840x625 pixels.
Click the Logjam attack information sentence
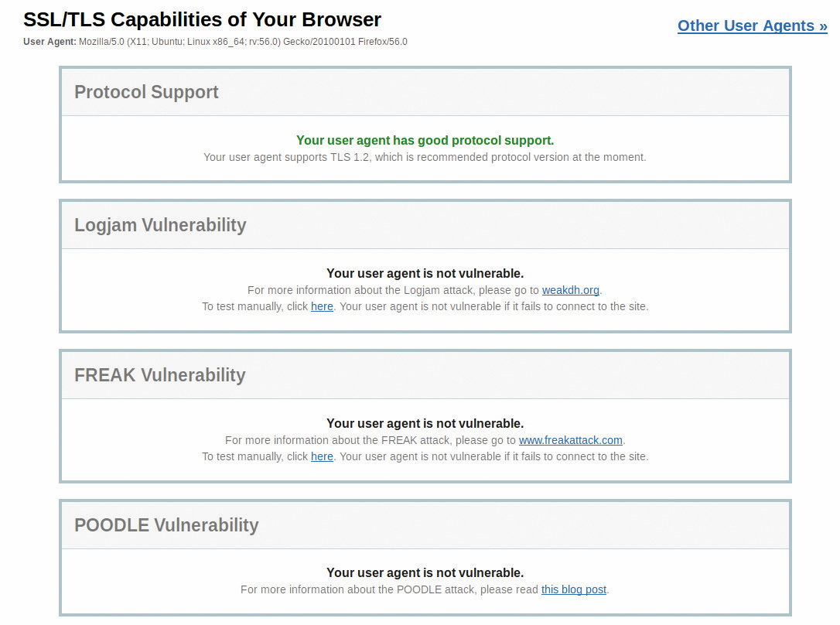(x=393, y=290)
